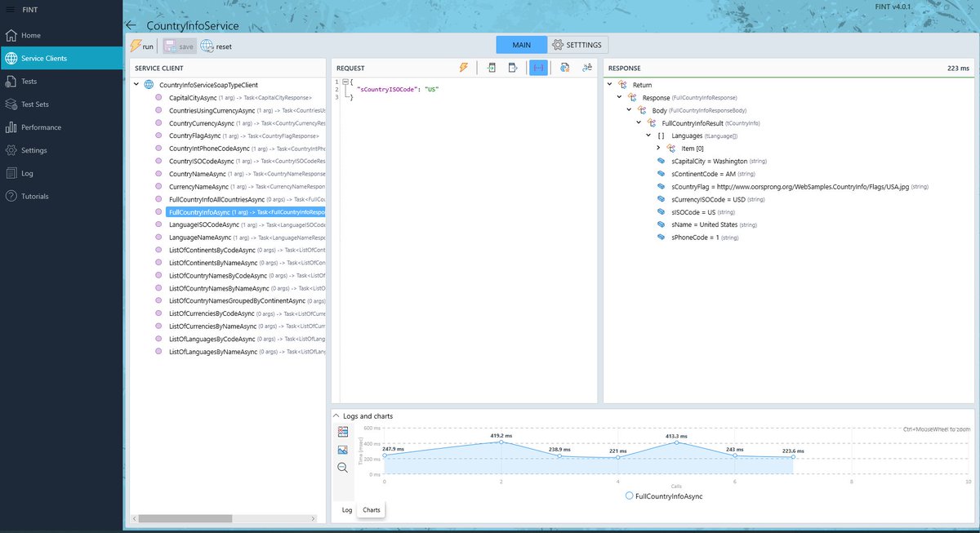Save the timing chart as an image
The width and height of the screenshot is (980, 533).
342,449
